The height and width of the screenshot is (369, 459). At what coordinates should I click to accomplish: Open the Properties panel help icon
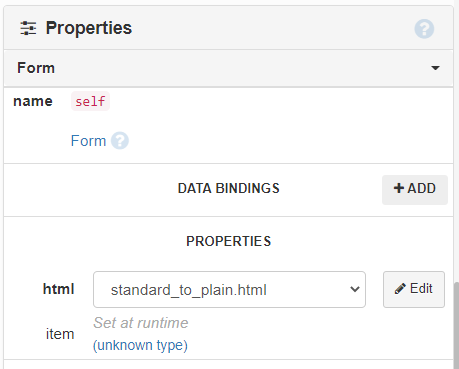[424, 29]
